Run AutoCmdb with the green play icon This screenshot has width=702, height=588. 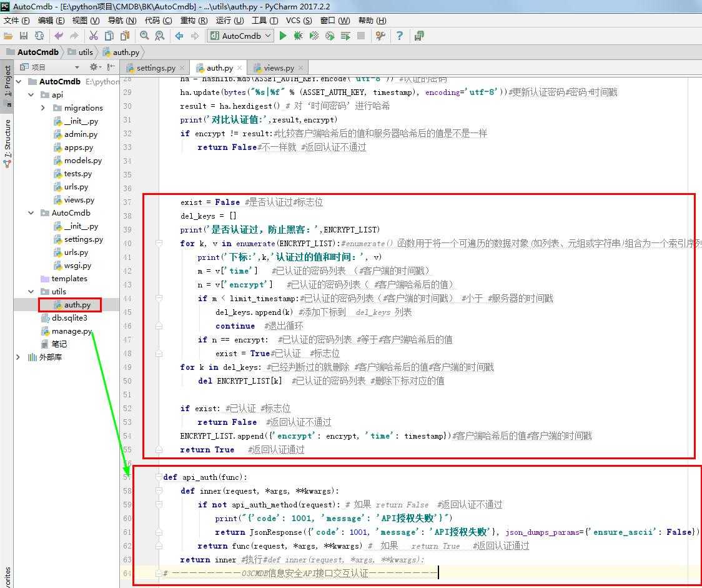[283, 36]
